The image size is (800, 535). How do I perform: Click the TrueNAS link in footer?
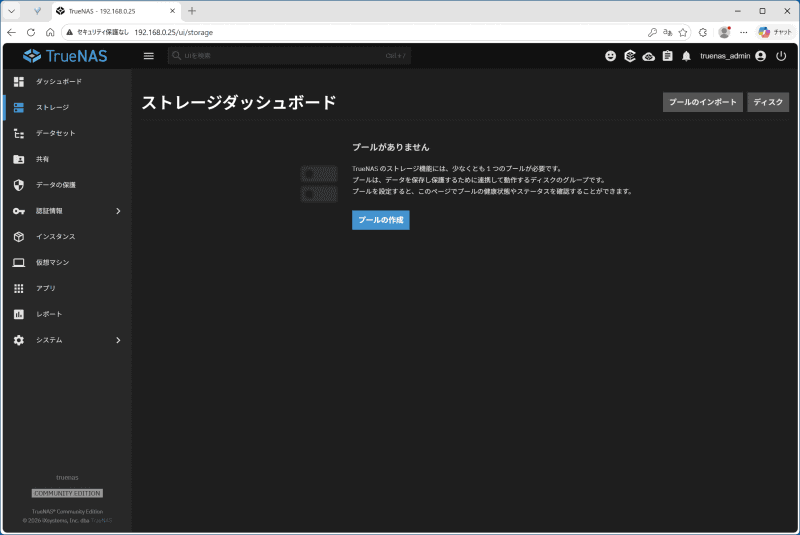[x=101, y=520]
